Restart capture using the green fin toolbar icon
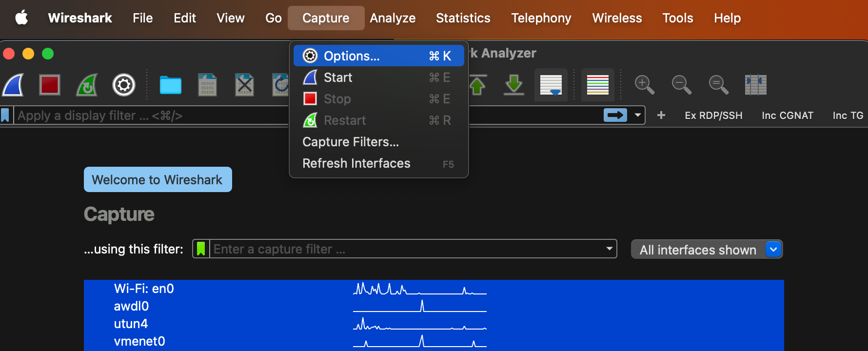Viewport: 868px width, 351px height. pos(87,85)
